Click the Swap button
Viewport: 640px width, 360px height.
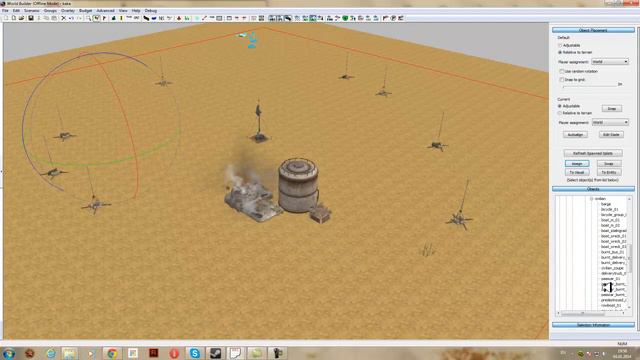click(x=609, y=164)
